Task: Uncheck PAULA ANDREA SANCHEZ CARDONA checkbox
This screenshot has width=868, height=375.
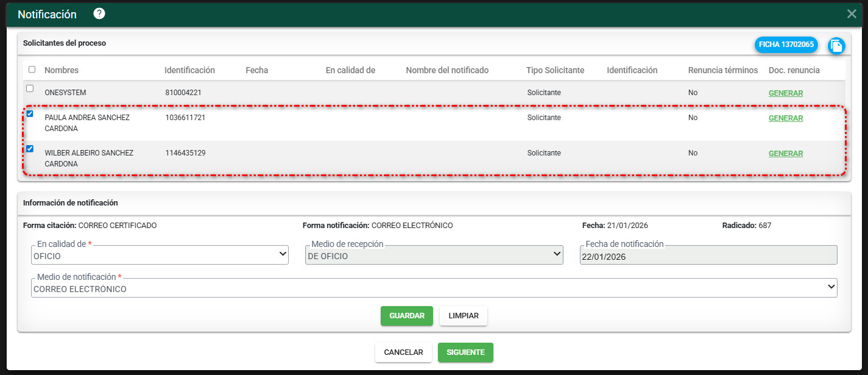Action: 30,113
